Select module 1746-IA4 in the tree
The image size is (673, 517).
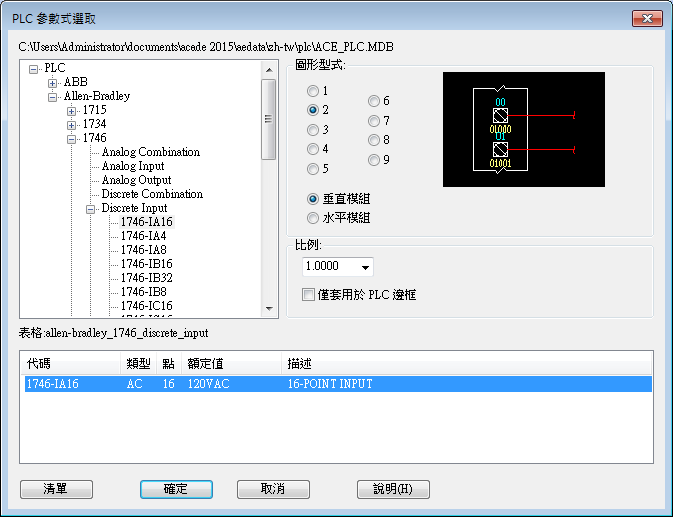pos(143,236)
